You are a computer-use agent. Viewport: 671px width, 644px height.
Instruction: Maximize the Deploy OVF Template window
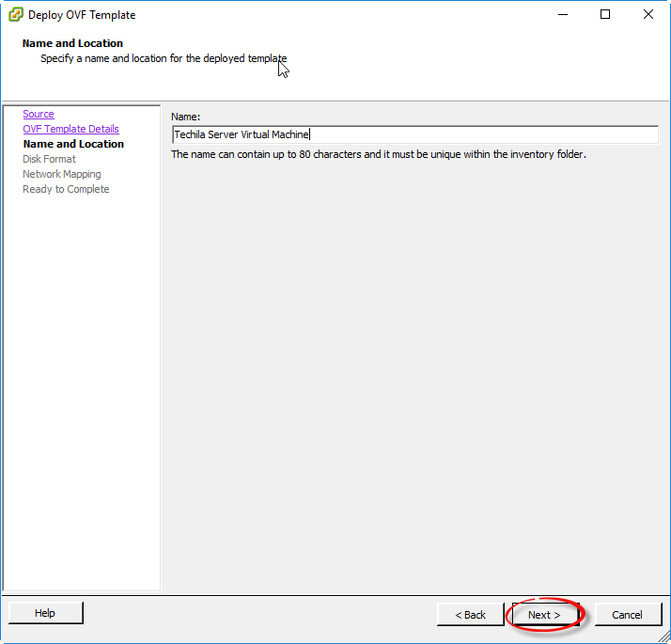coord(605,15)
